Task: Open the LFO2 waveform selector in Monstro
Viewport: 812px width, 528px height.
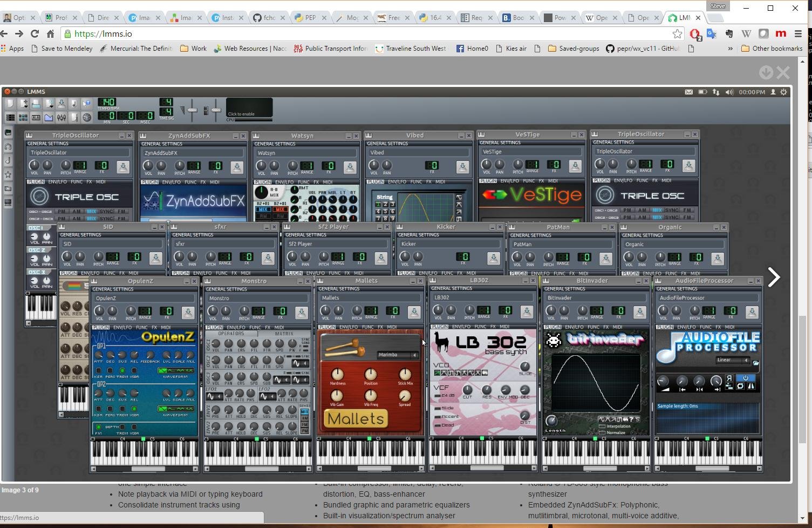Action: (x=268, y=397)
